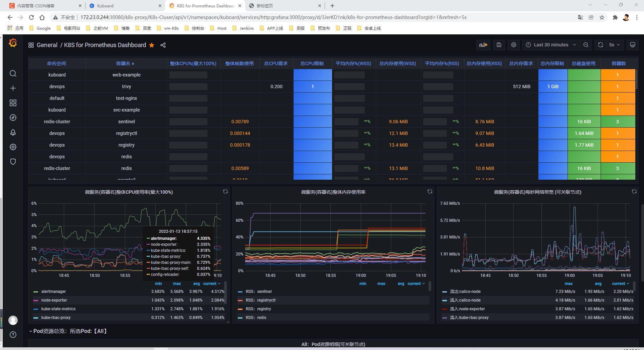Click the orange container count cell for web-example
Screen dimensions: 644x350
pyautogui.click(x=618, y=75)
